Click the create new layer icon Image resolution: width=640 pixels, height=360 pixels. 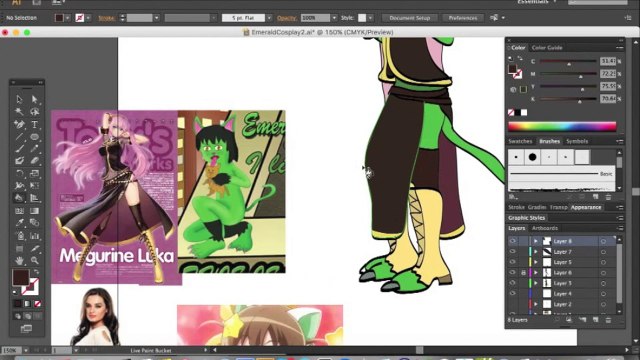[596, 320]
